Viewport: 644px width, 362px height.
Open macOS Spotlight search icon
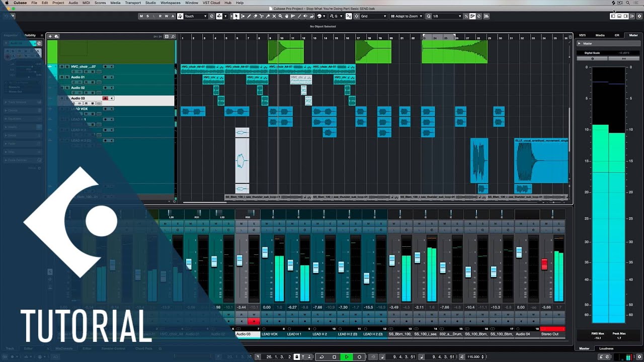(628, 3)
